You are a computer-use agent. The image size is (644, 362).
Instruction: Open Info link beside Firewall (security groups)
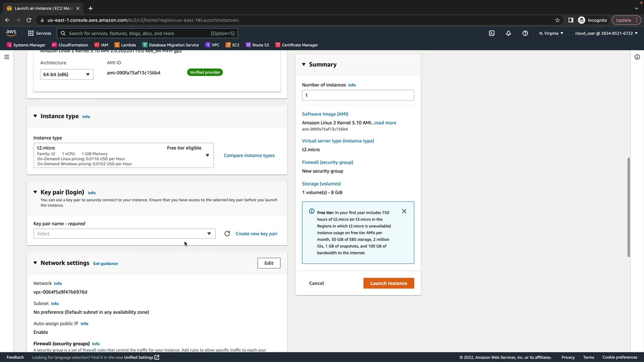(x=96, y=344)
